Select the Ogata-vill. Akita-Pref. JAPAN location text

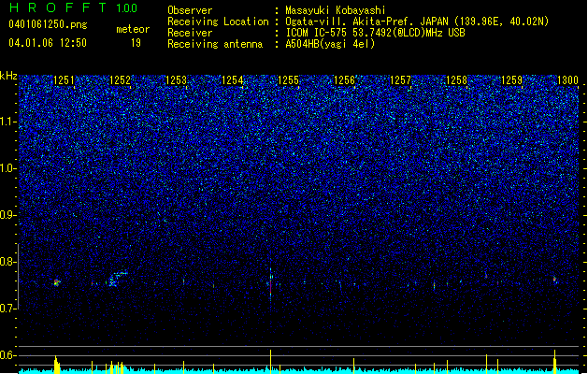[x=417, y=22]
